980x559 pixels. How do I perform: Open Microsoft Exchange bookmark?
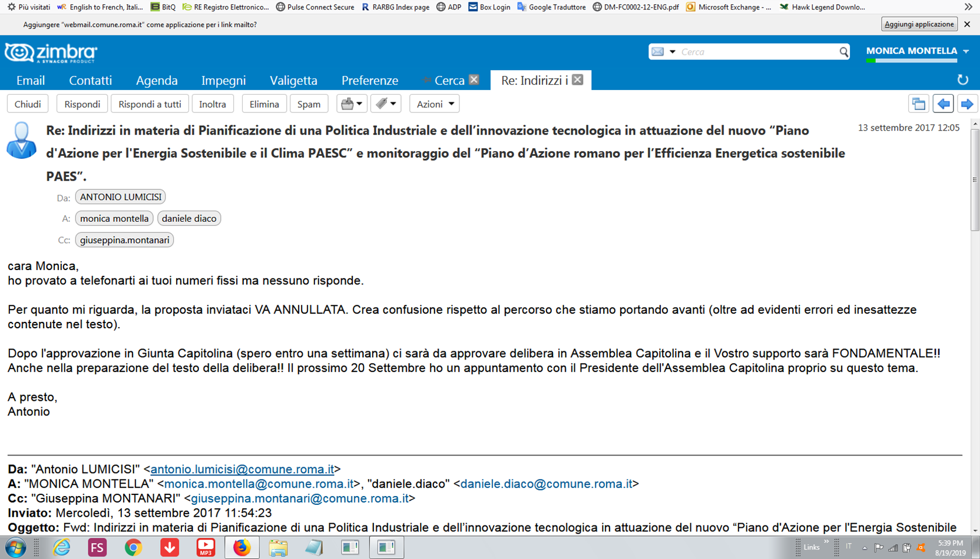(729, 7)
